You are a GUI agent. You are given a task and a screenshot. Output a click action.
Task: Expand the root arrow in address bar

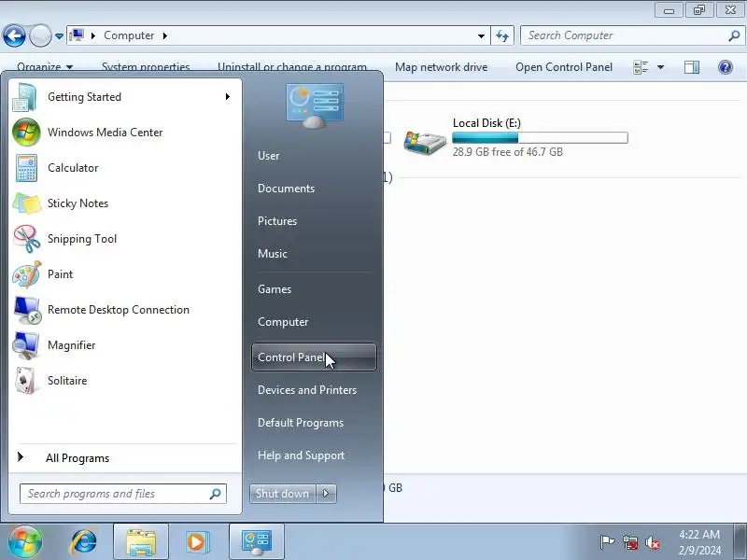(93, 35)
